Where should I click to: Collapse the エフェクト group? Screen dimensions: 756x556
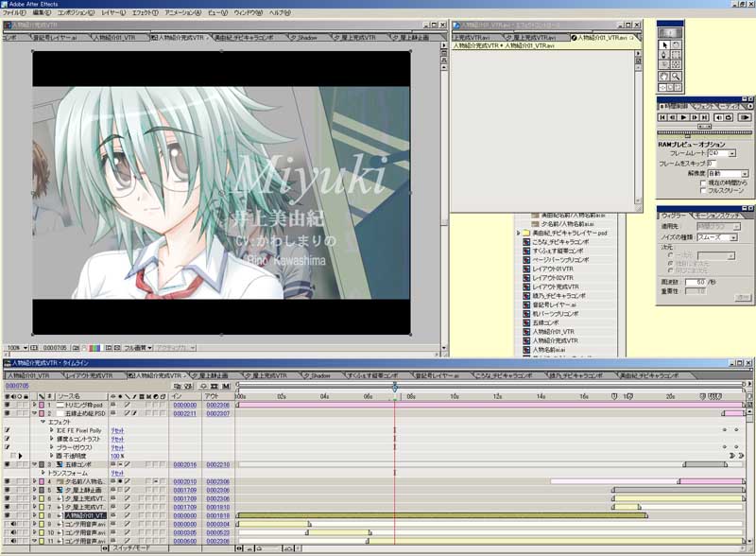coord(43,422)
